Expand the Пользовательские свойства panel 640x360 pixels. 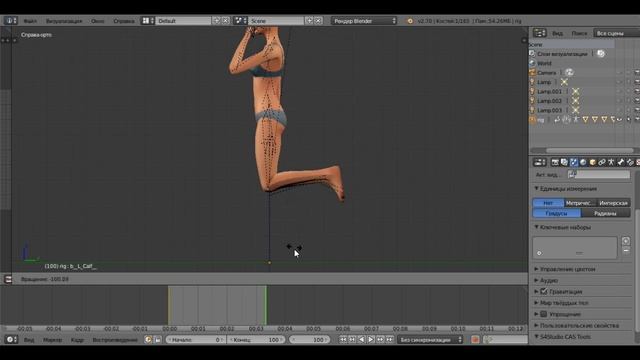[x=577, y=325]
